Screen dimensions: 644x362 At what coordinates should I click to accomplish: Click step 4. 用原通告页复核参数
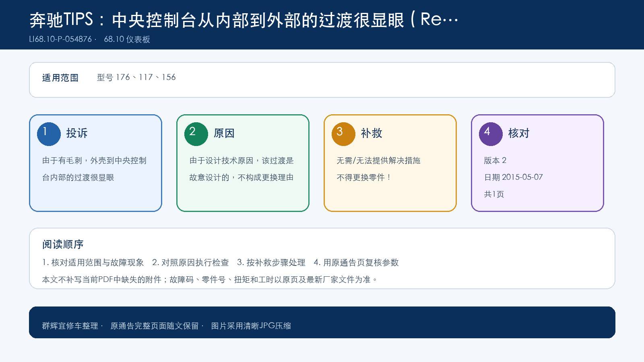pyautogui.click(x=356, y=263)
